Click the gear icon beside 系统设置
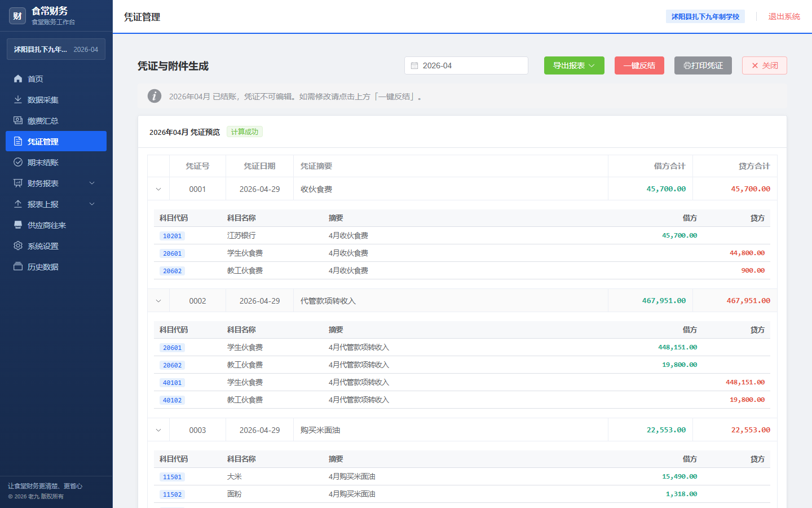This screenshot has width=812, height=508. pos(18,246)
